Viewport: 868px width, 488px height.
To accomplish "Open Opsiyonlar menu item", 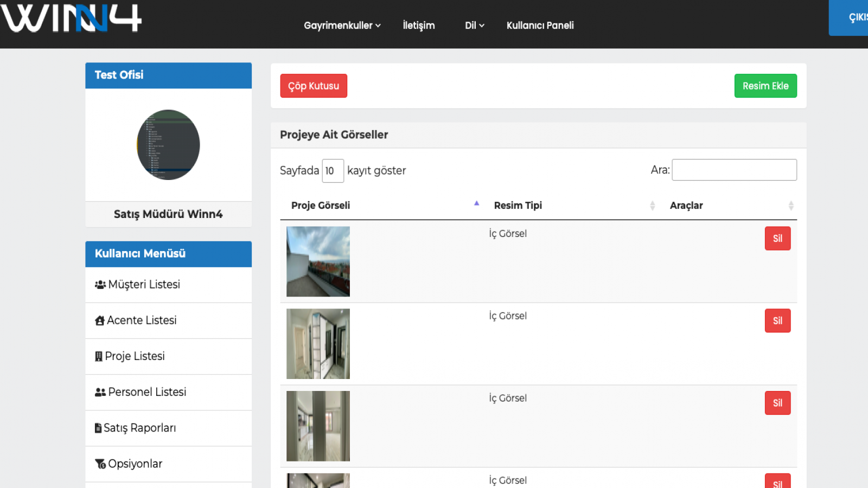I will click(168, 464).
